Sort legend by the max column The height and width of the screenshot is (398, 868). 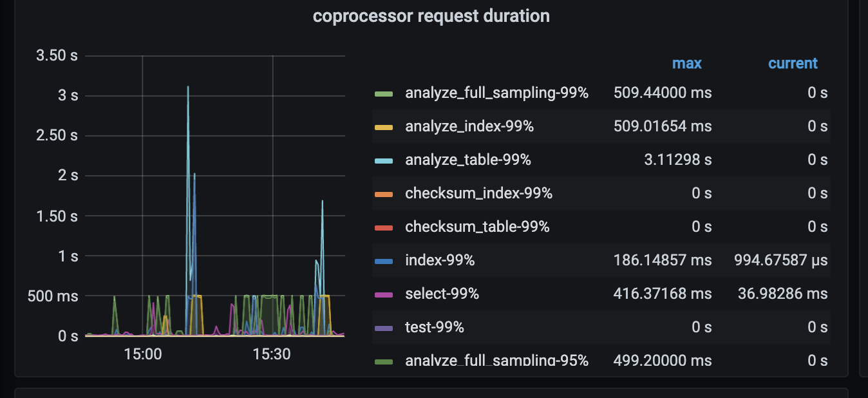coord(686,63)
